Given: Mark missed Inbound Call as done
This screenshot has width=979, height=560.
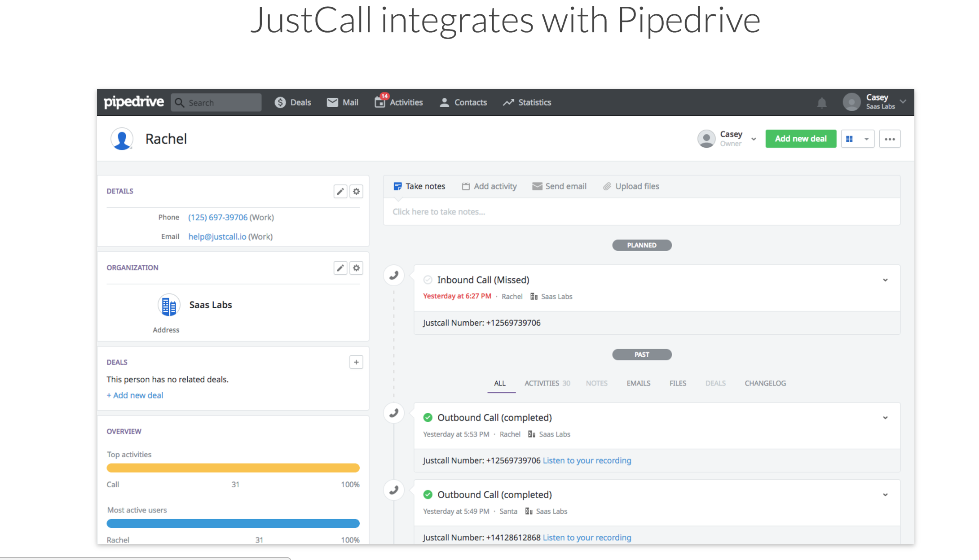Looking at the screenshot, I should 428,280.
